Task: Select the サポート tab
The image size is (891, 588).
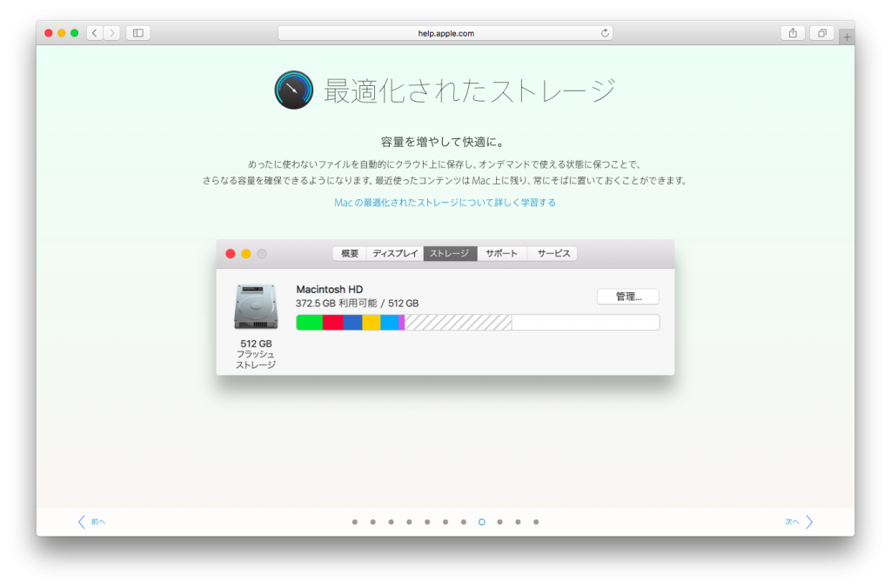Action: click(501, 254)
